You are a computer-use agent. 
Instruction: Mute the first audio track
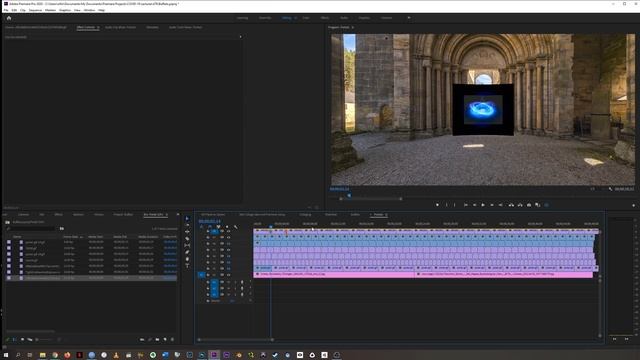(x=229, y=282)
